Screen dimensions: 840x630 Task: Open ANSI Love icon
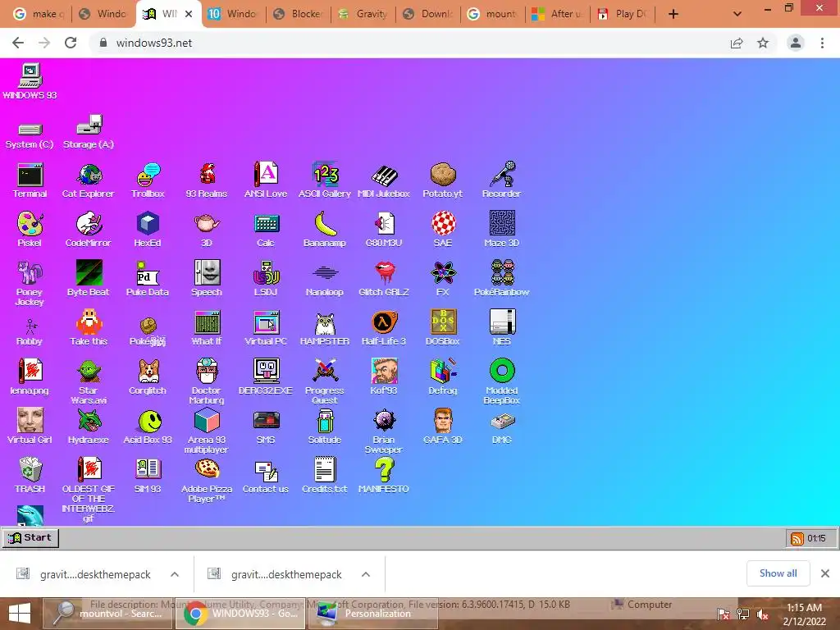(266, 180)
